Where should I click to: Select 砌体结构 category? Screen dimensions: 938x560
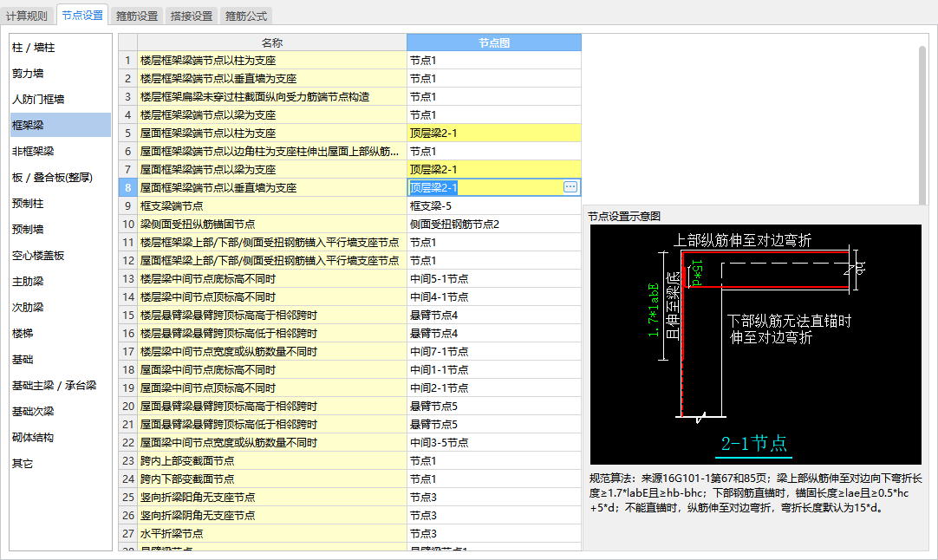(61, 438)
